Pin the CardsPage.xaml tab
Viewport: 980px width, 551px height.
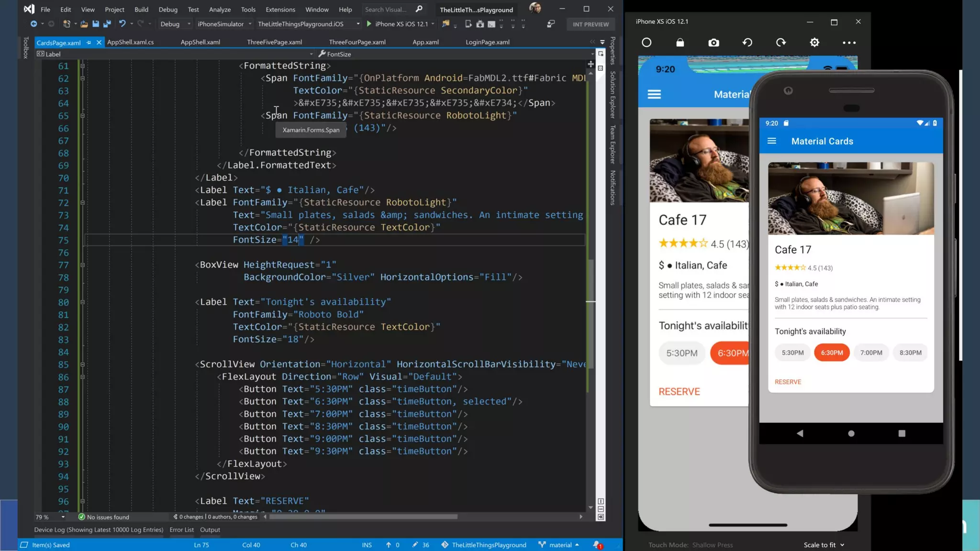89,43
